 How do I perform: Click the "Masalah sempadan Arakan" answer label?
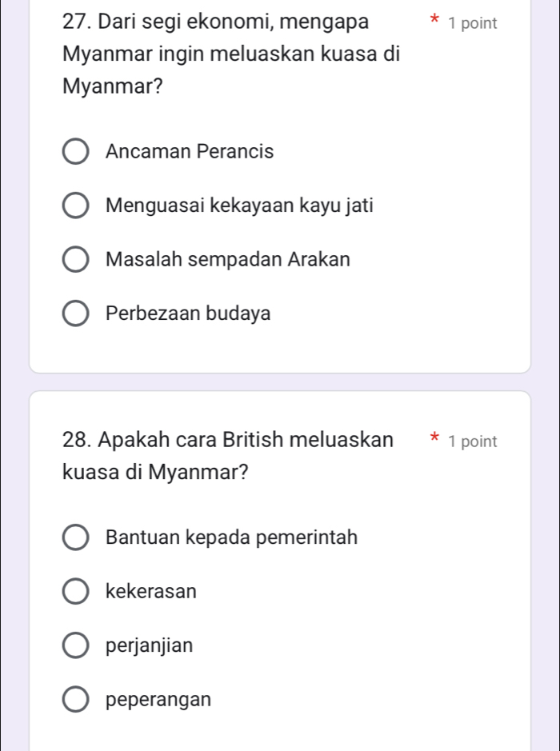[228, 260]
